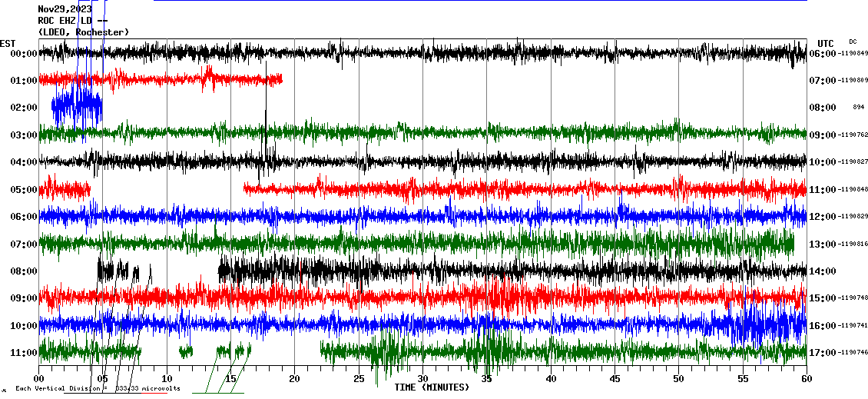Click the 15 minute tick on the time axis
Screen dimensions: 868x399
230,379
